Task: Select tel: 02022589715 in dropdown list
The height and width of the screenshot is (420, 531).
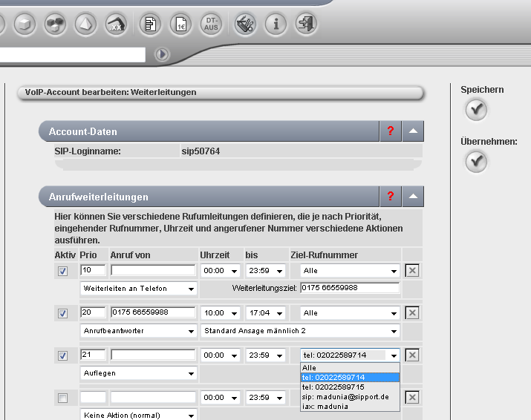Action: coord(350,387)
